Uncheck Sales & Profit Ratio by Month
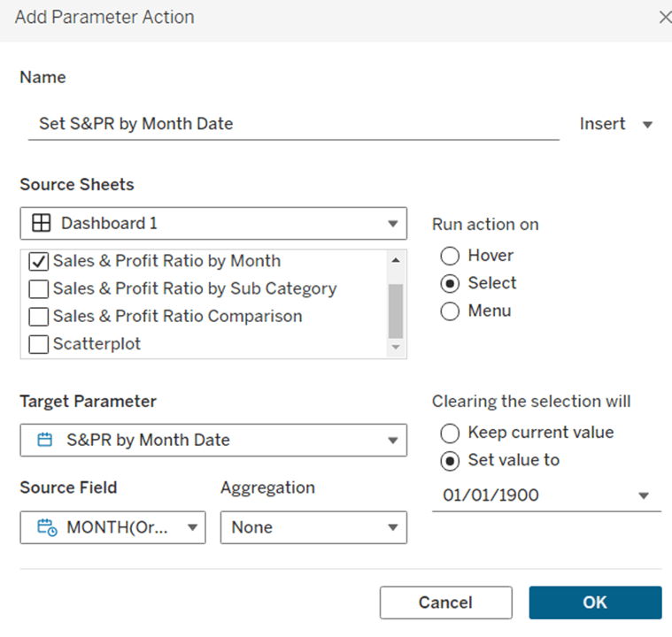Image resolution: width=672 pixels, height=637 pixels. pos(39,262)
